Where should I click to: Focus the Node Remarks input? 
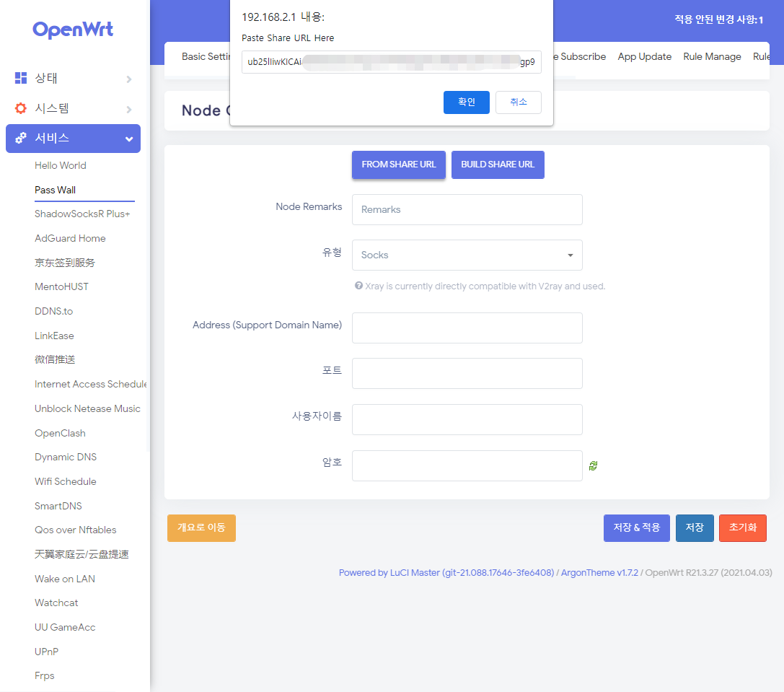pyautogui.click(x=467, y=210)
